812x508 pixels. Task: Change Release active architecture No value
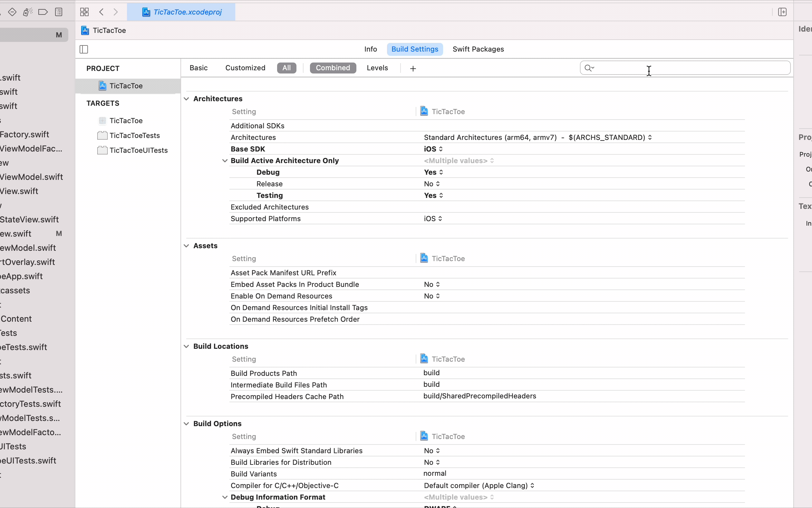click(432, 184)
